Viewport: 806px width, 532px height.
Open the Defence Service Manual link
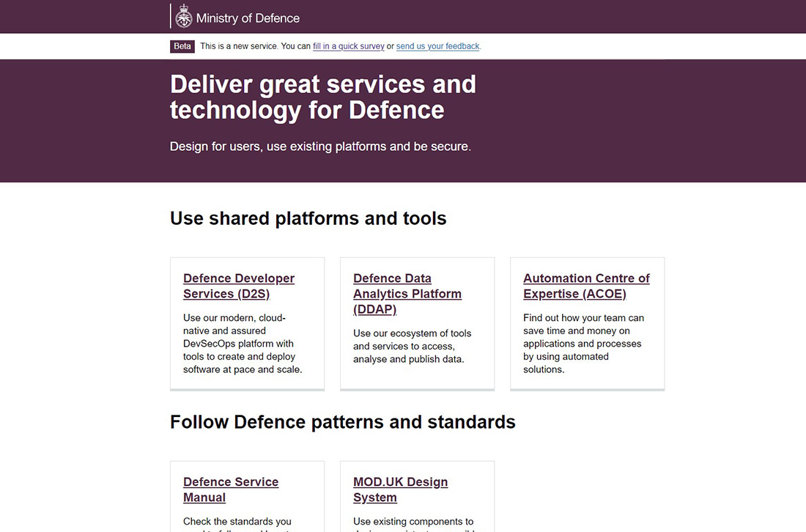tap(230, 489)
